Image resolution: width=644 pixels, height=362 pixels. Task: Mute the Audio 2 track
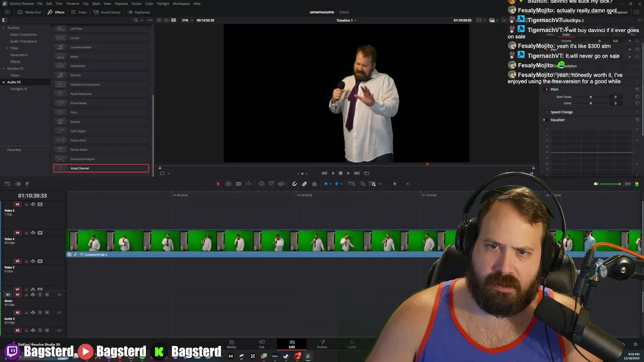point(47,312)
